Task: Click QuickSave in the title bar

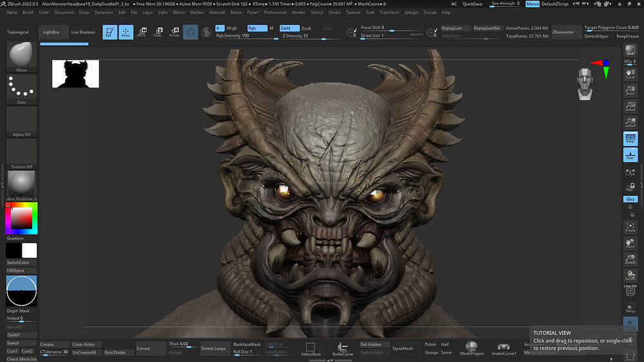Action: tap(472, 4)
